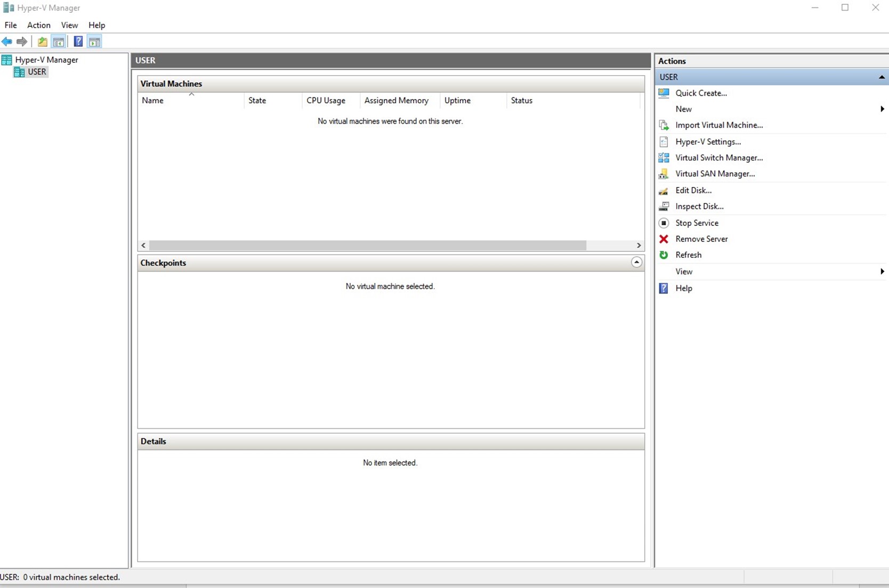Open the Action menu
The height and width of the screenshot is (588, 889).
click(x=38, y=25)
